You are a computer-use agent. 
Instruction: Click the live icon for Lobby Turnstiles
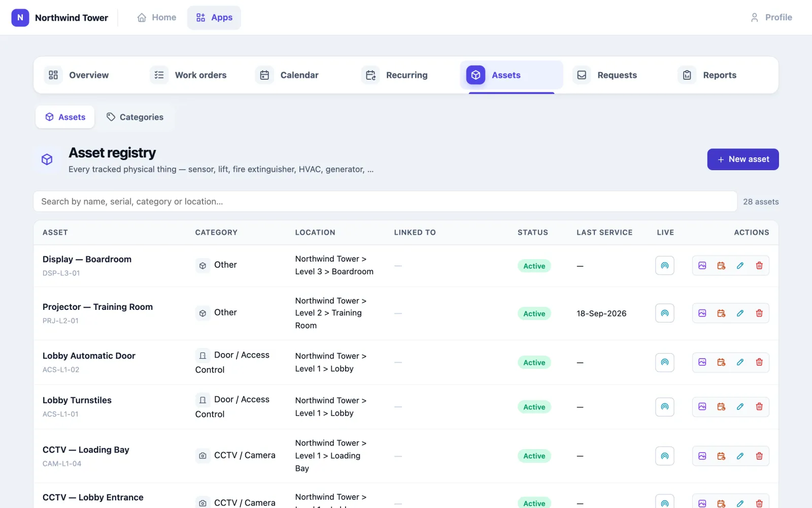coord(664,407)
